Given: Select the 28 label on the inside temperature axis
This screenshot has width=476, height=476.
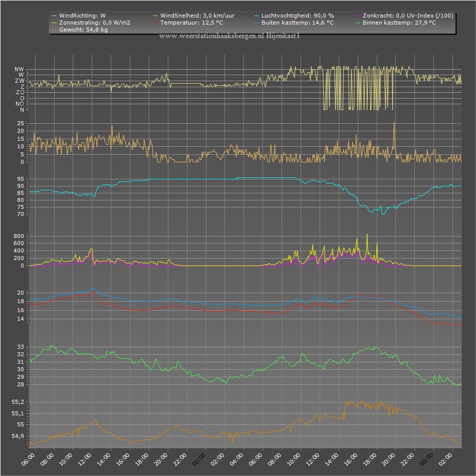Looking at the screenshot, I should pos(21,385).
